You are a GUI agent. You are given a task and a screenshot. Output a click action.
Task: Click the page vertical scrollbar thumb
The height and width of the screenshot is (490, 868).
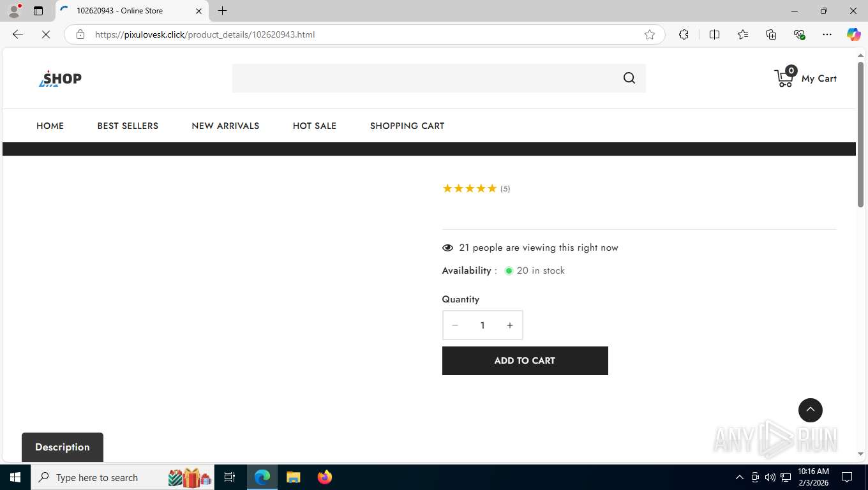[860, 134]
